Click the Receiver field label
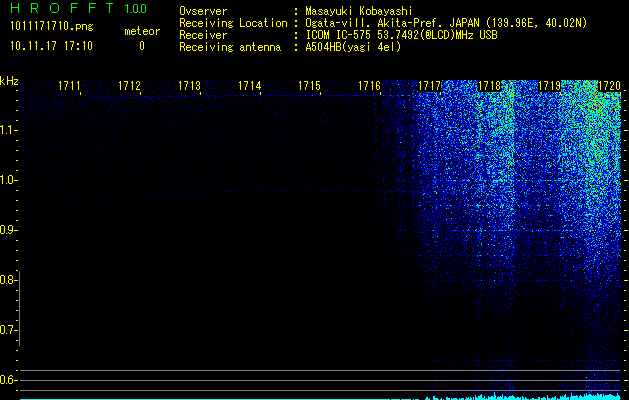The width and height of the screenshot is (629, 400). [203, 35]
